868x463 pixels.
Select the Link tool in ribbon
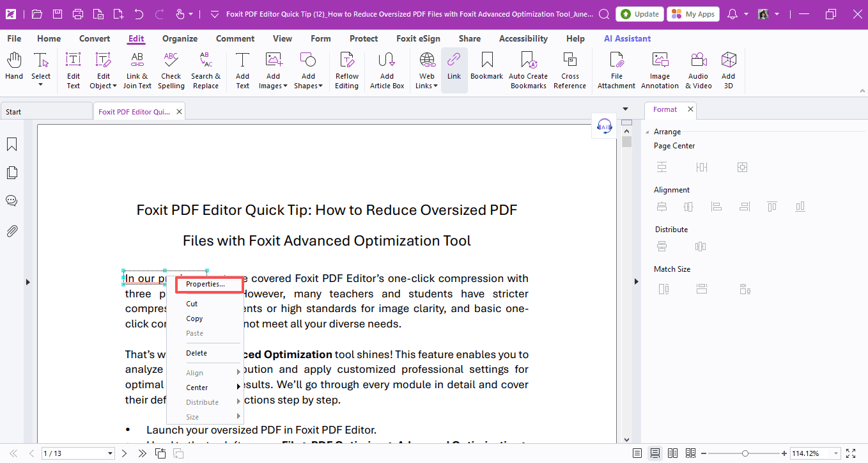pyautogui.click(x=454, y=70)
